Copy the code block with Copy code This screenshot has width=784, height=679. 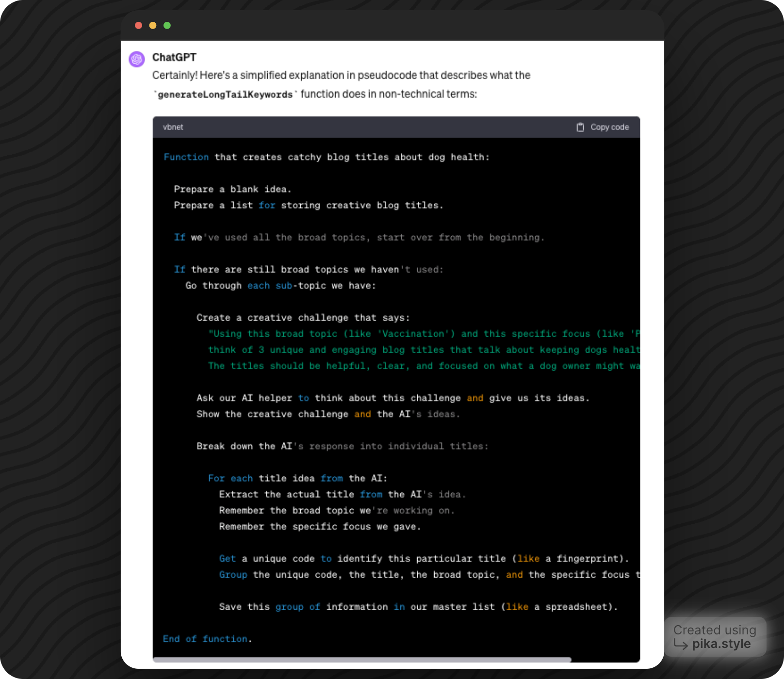coord(603,127)
